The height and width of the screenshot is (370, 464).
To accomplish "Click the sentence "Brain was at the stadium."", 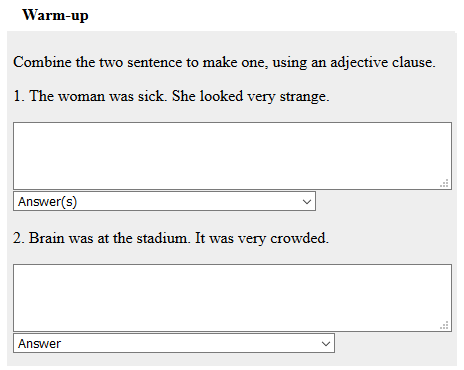I will (110, 238).
